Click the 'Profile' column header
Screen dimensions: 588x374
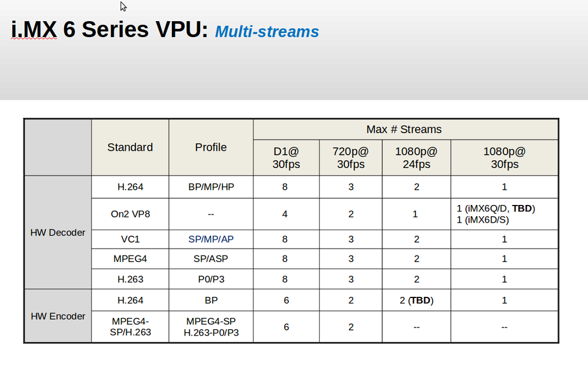[211, 147]
